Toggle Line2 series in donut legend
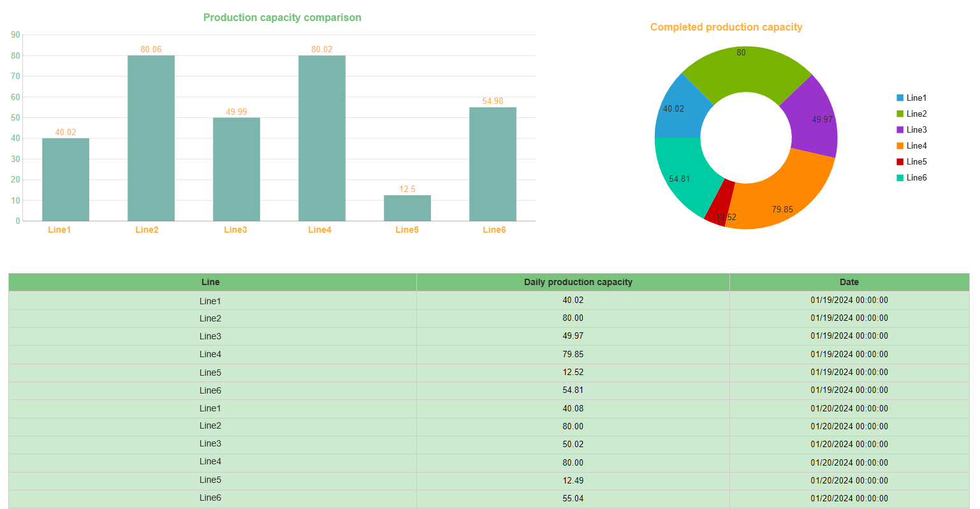 tap(916, 114)
